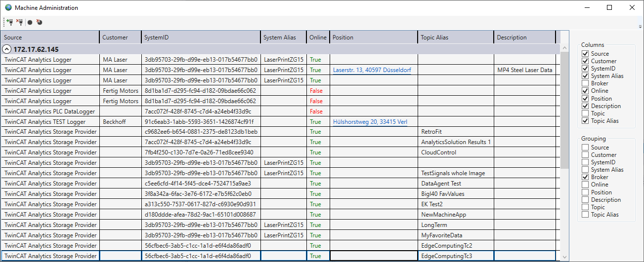Click the circle icon with red X
Viewport: 644px width, 262px height.
(39, 22)
